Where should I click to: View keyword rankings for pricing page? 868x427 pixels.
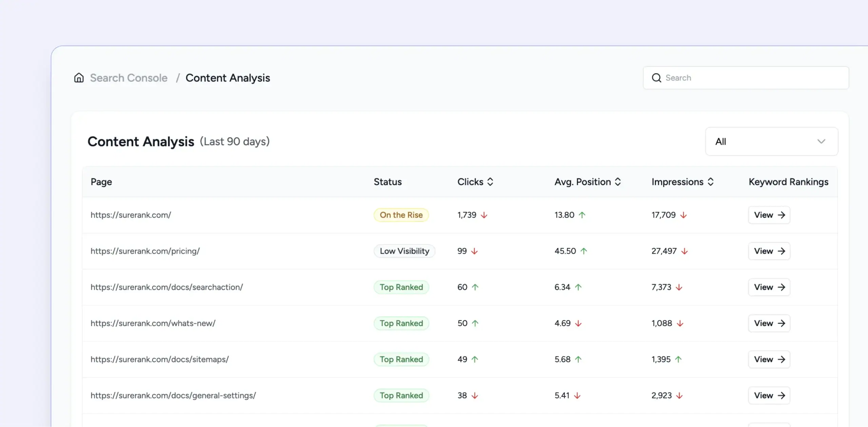[x=769, y=251]
